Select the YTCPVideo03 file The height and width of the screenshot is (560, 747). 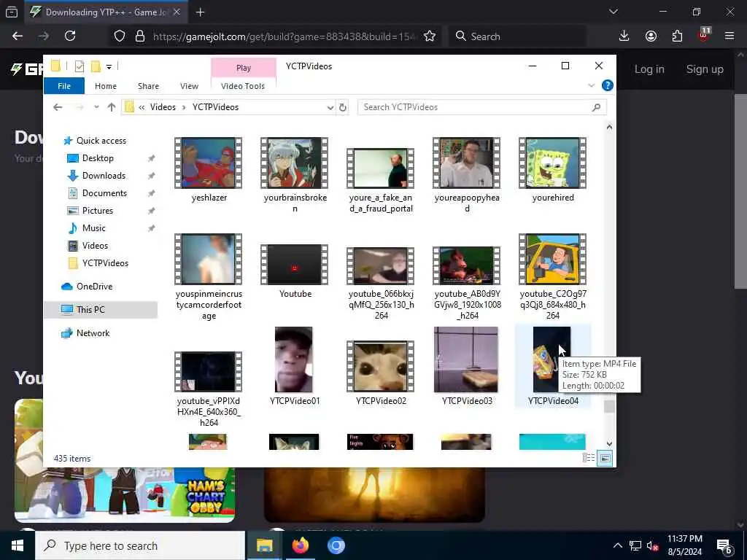click(467, 366)
